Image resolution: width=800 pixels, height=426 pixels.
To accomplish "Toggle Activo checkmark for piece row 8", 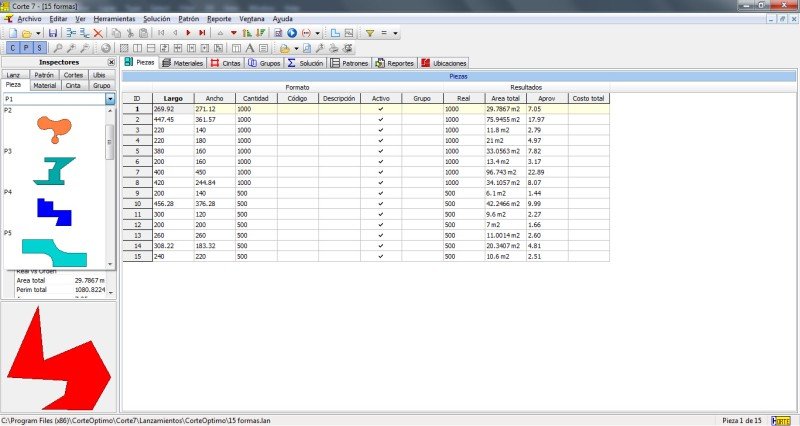I will click(x=381, y=183).
